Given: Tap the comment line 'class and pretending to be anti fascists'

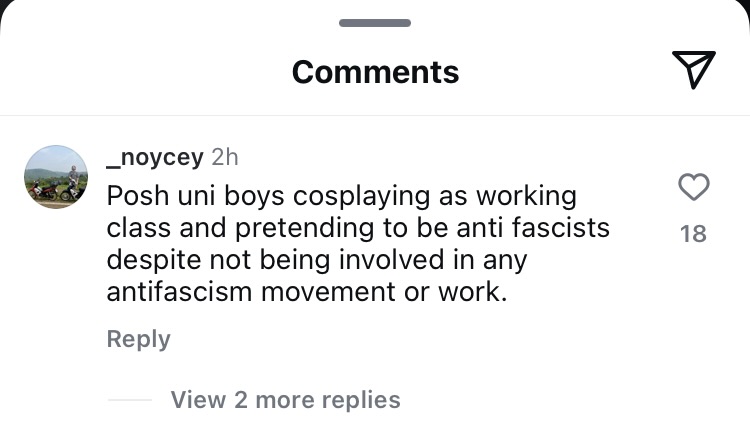Looking at the screenshot, I should click(x=357, y=227).
